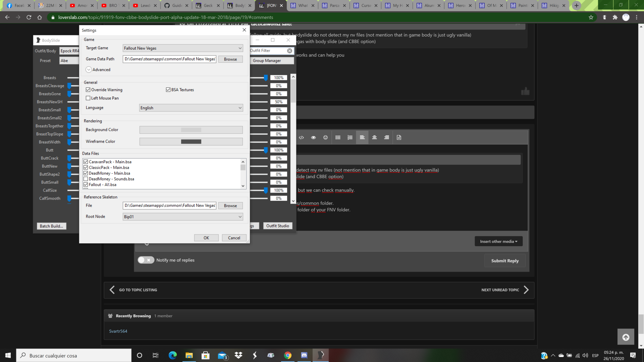Image resolution: width=644 pixels, height=362 pixels.
Task: Uncheck CaravanPack - Main.bsa
Action: (x=86, y=162)
